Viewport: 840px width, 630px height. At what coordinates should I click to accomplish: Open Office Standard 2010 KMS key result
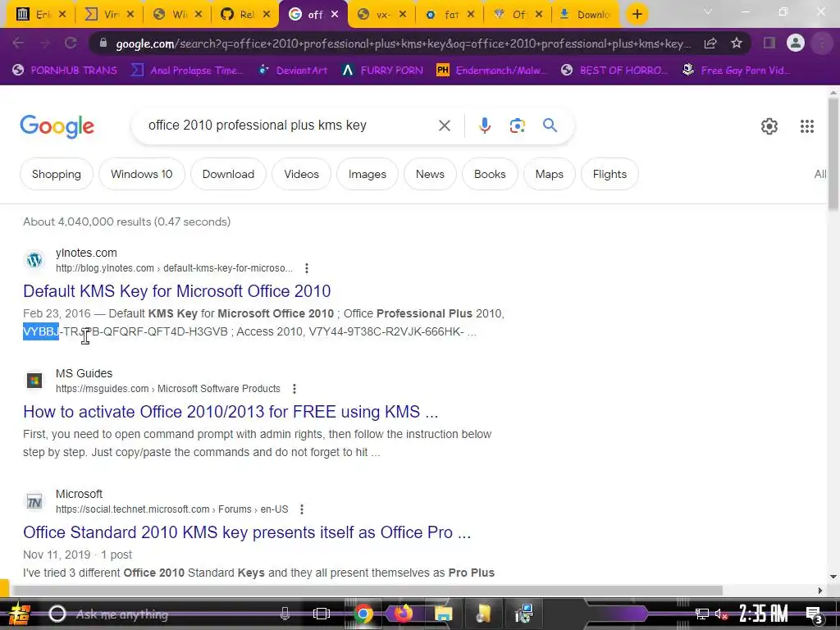[x=247, y=532]
